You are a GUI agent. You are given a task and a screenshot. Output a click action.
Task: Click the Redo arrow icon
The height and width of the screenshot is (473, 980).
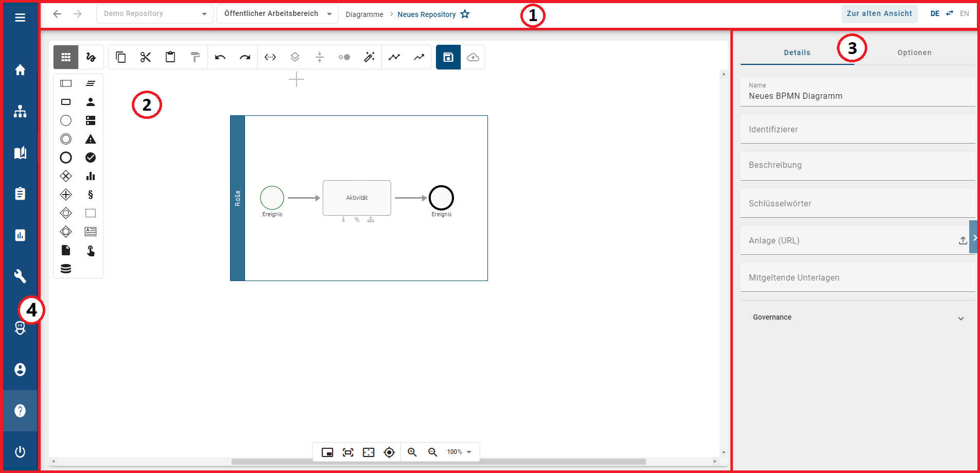[245, 57]
